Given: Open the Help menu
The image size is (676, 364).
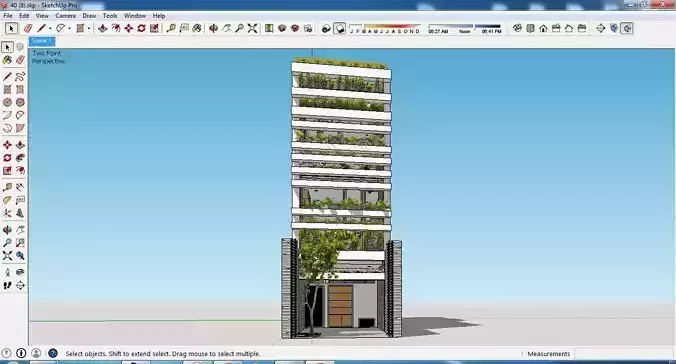Looking at the screenshot, I should tap(159, 16).
